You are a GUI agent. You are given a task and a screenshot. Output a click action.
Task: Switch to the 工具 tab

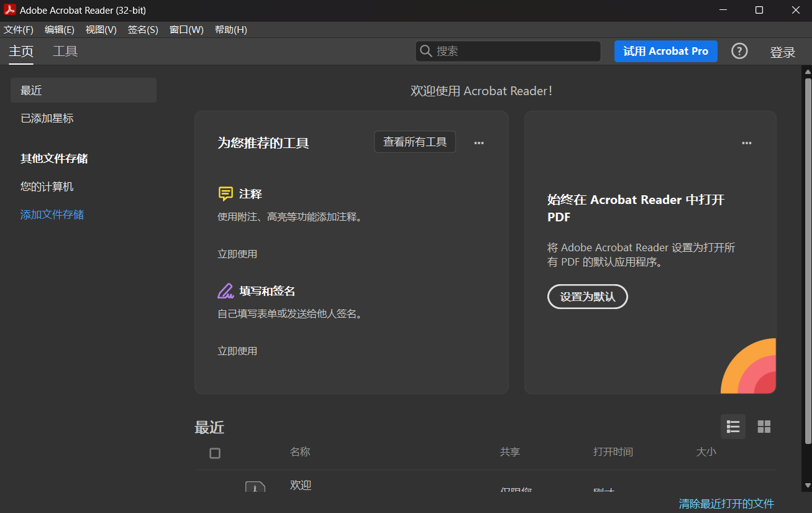tap(65, 52)
